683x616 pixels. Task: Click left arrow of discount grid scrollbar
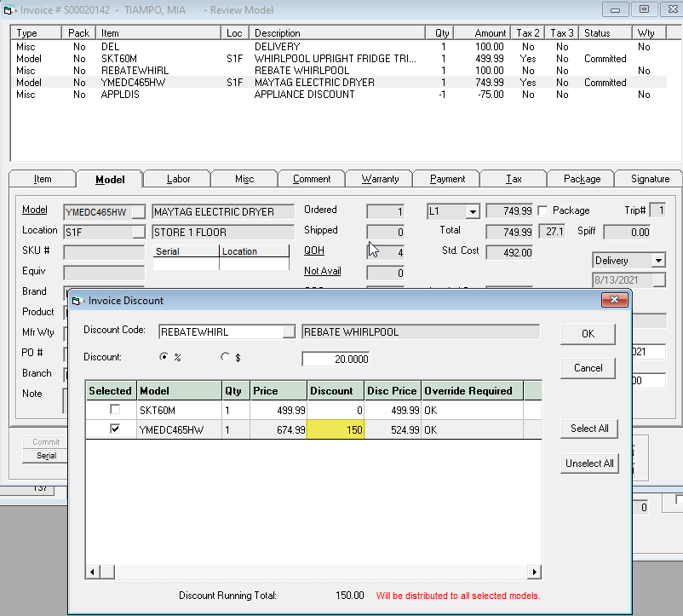pyautogui.click(x=92, y=572)
